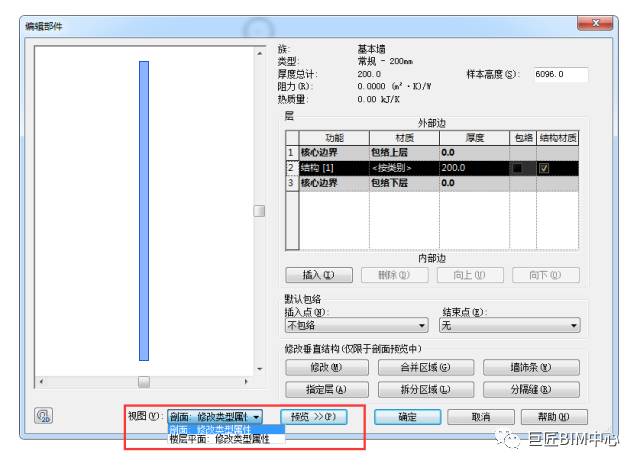Click 结构 [1] function cell
The height and width of the screenshot is (467, 640).
click(334, 168)
